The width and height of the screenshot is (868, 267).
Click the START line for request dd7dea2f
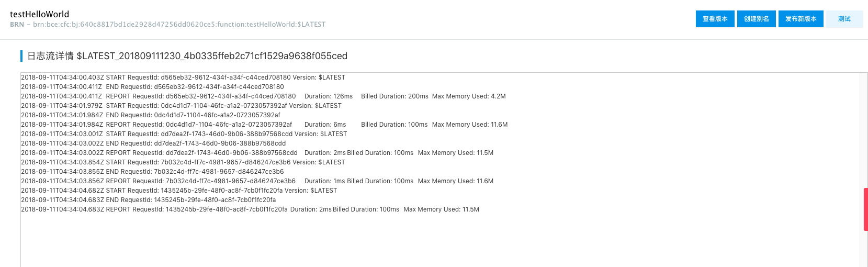pyautogui.click(x=184, y=134)
